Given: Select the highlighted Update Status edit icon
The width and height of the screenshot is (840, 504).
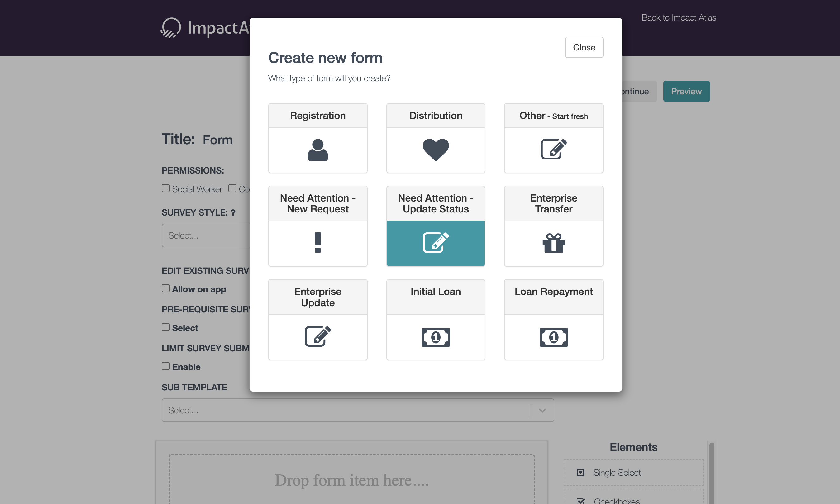Looking at the screenshot, I should pyautogui.click(x=436, y=243).
